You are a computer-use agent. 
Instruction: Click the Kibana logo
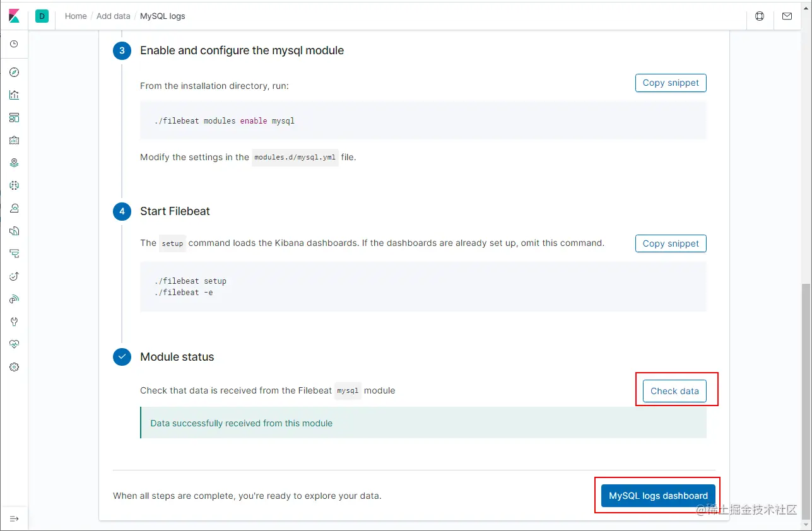[x=14, y=16]
